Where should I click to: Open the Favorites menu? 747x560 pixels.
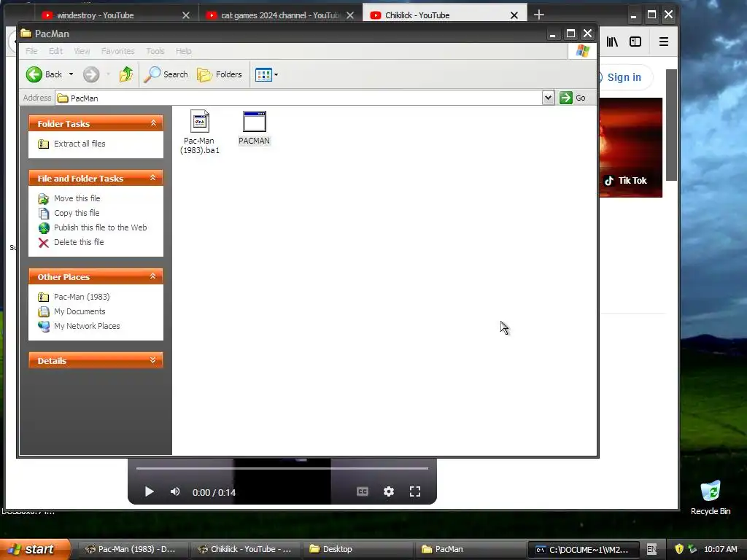117,51
